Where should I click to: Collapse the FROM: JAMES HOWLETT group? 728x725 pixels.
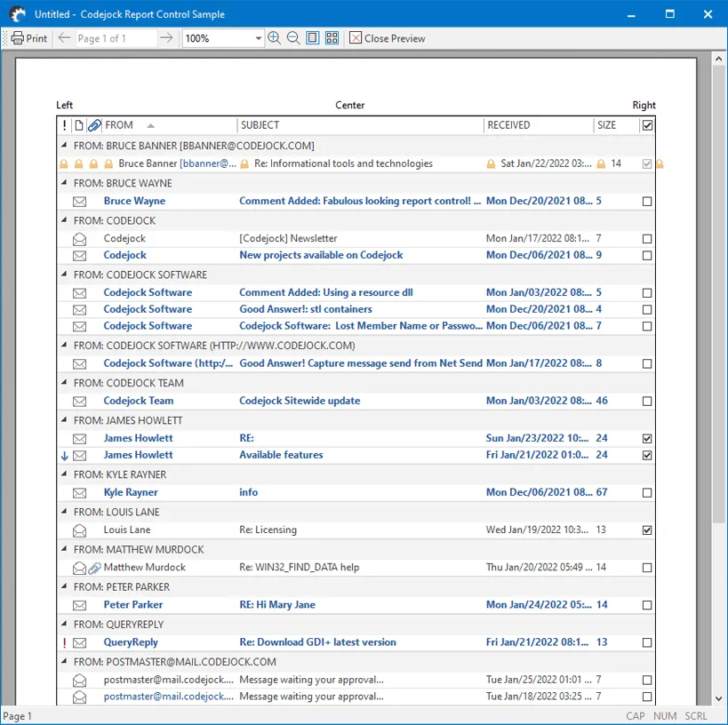64,421
